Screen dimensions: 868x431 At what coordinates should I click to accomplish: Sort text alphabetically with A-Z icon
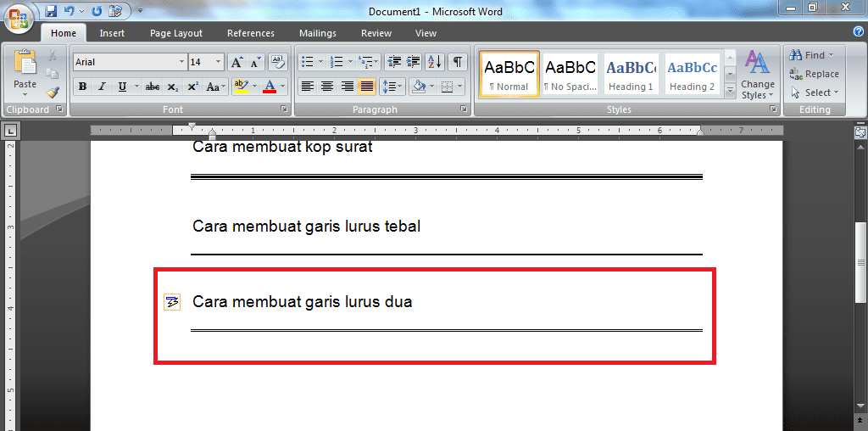click(x=435, y=61)
